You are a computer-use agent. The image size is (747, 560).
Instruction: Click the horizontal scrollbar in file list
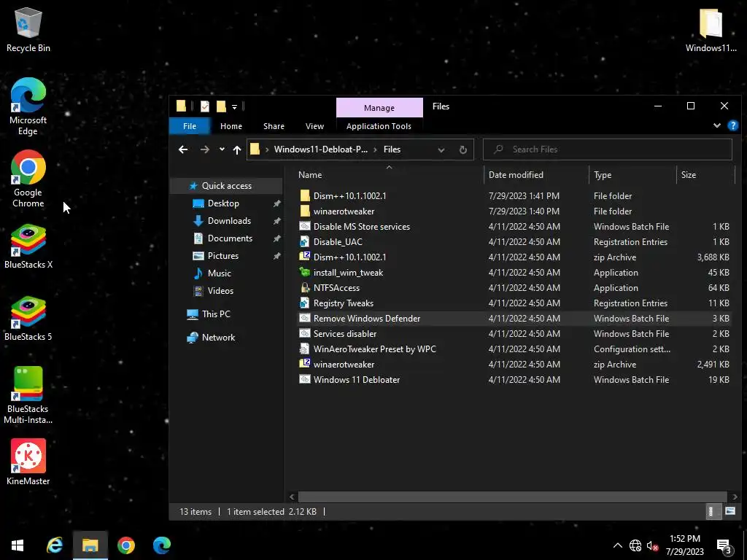tap(512, 497)
